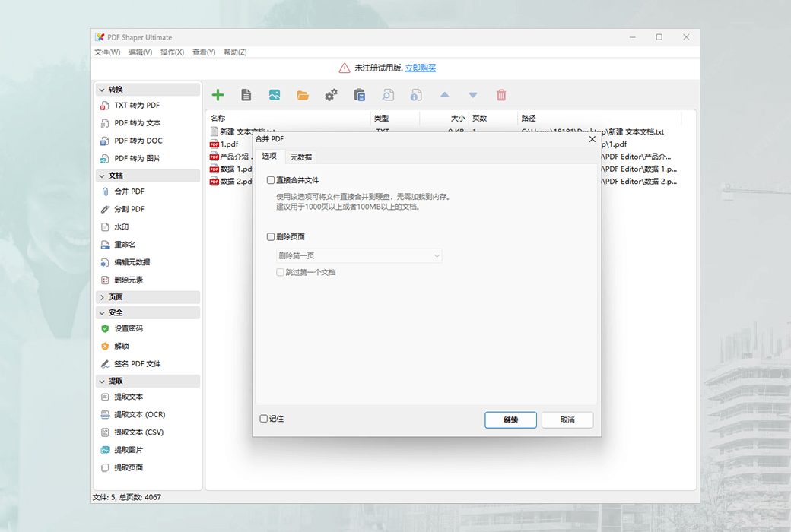791x532 pixels.
Task: Check the 删除页面 option
Action: 271,236
